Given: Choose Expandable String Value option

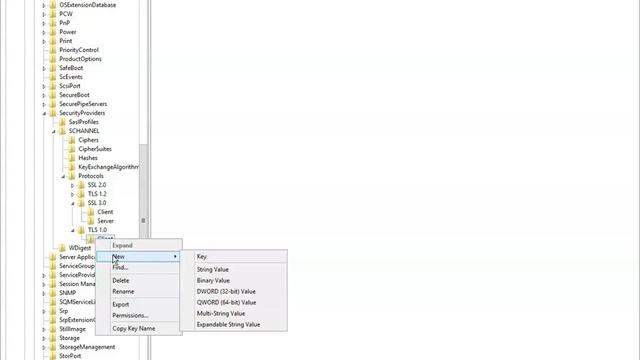Looking at the screenshot, I should tap(234, 324).
